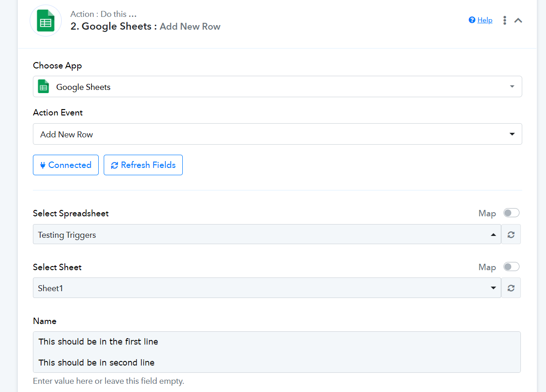Click the hint "Enter value here or leave this field empty."
The height and width of the screenshot is (392, 546).
108,381
